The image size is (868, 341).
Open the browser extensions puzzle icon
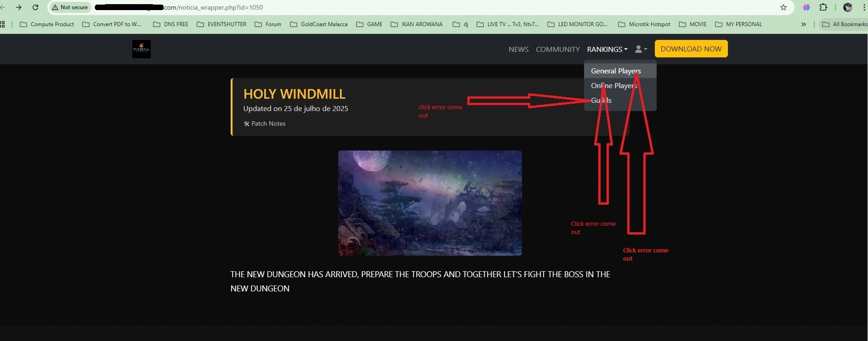(823, 7)
